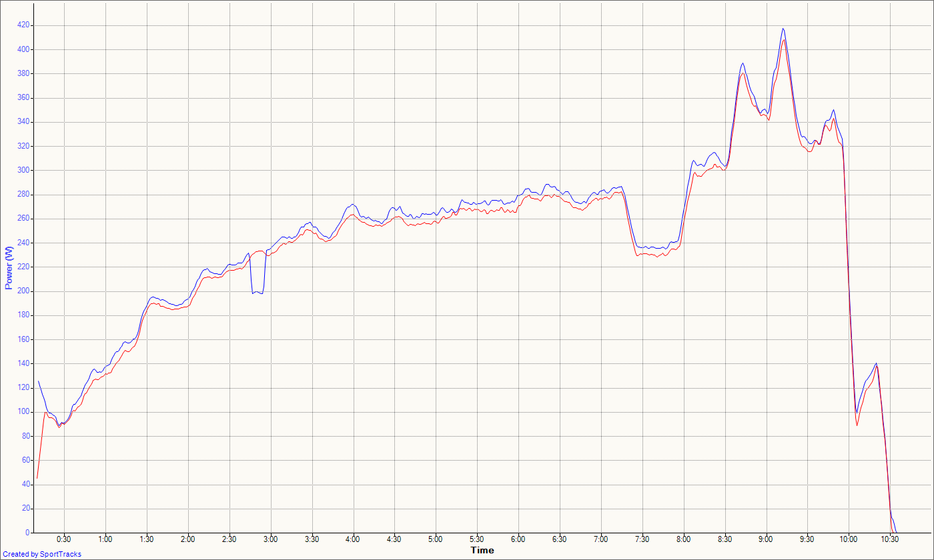The height and width of the screenshot is (560, 934).
Task: Select the 4:00 time axis label
Action: pos(354,539)
